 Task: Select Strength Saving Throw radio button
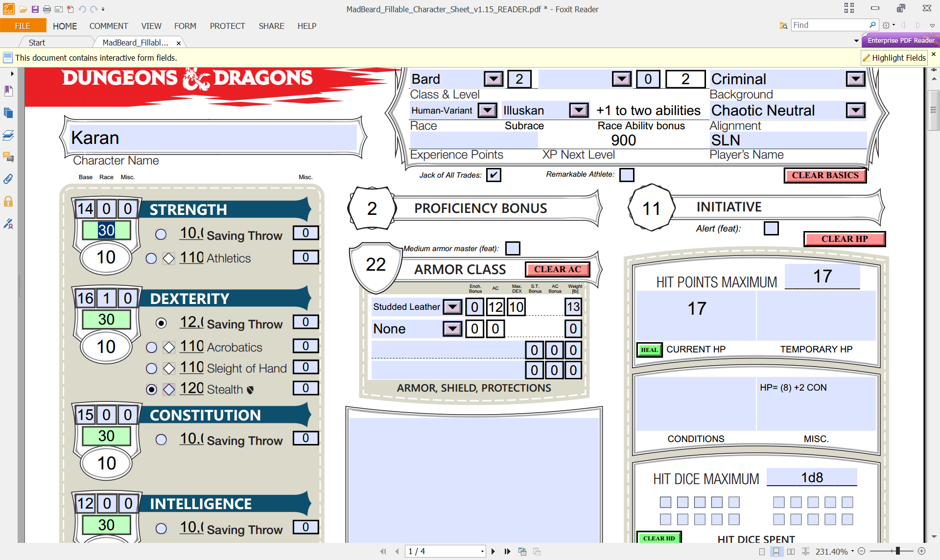(161, 234)
